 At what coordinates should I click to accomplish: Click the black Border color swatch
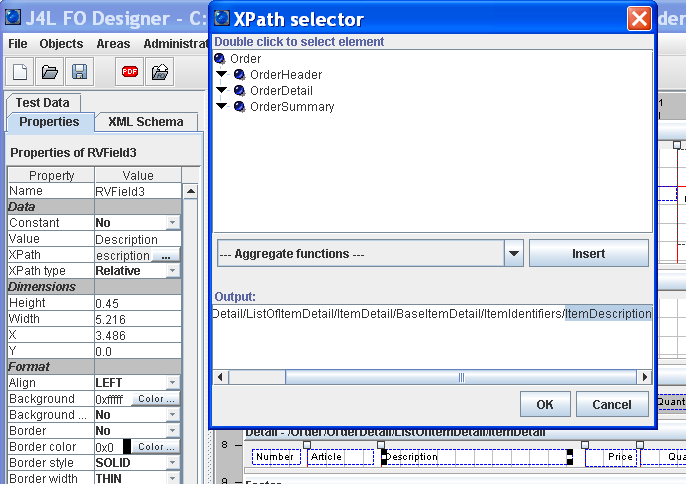(127, 447)
